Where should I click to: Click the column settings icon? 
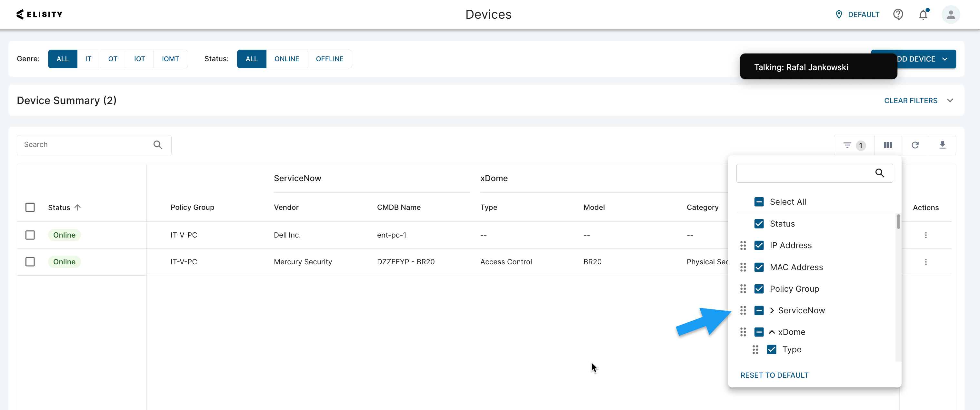click(887, 145)
